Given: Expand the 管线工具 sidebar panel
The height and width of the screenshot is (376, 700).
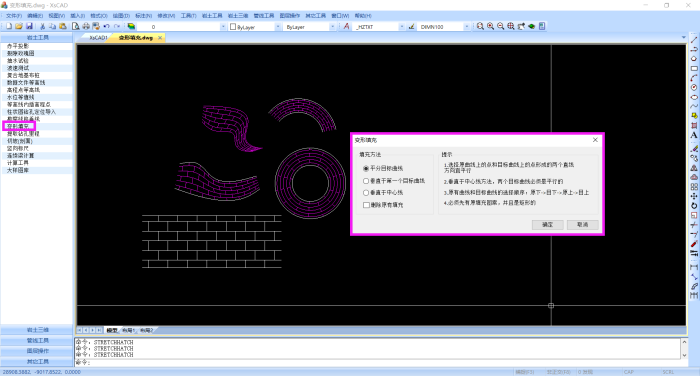Looking at the screenshot, I should pos(37,341).
